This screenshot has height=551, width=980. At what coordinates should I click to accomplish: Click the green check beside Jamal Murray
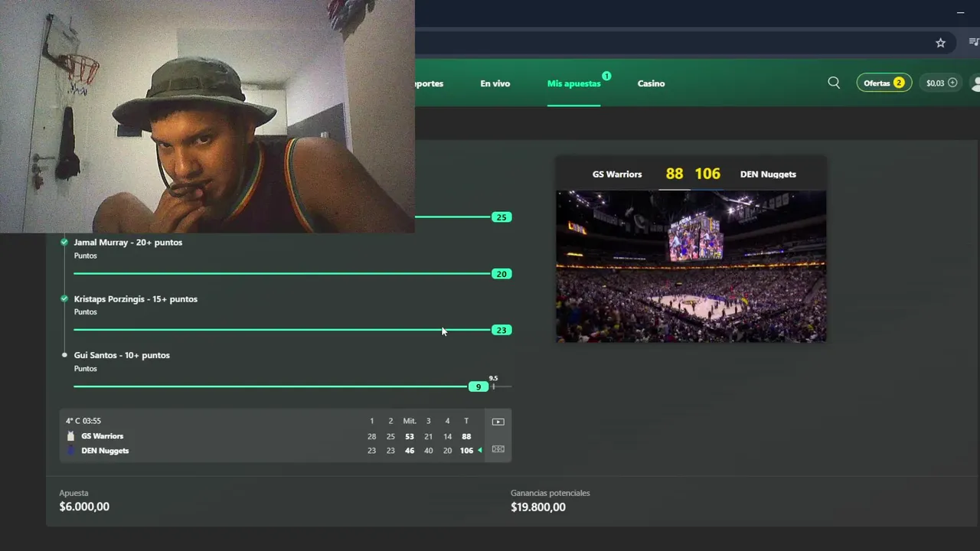[64, 242]
